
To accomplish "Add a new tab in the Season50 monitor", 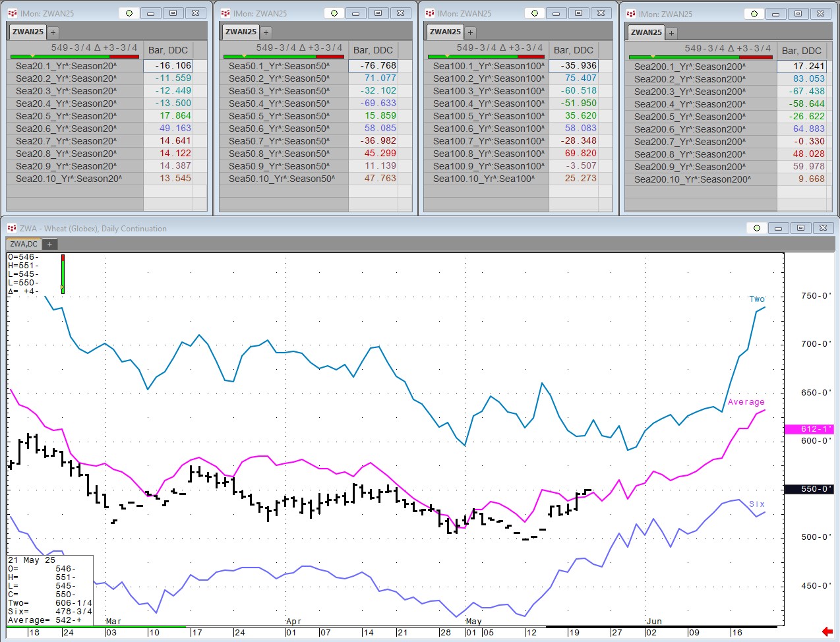I will pyautogui.click(x=266, y=32).
